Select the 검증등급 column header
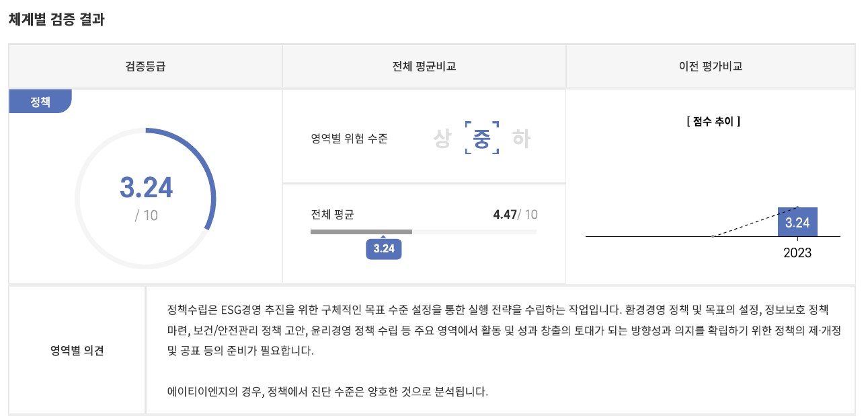 coord(145,67)
